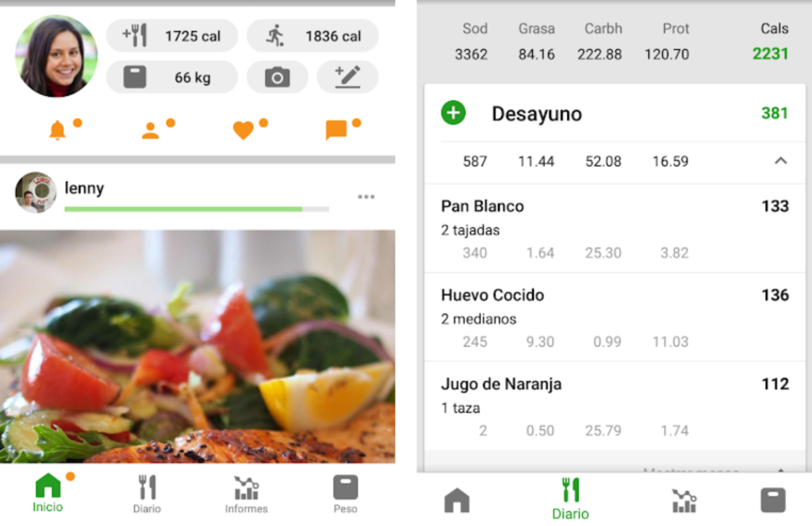Switch to the Peso tab
The height and width of the screenshot is (526, 812).
[346, 495]
